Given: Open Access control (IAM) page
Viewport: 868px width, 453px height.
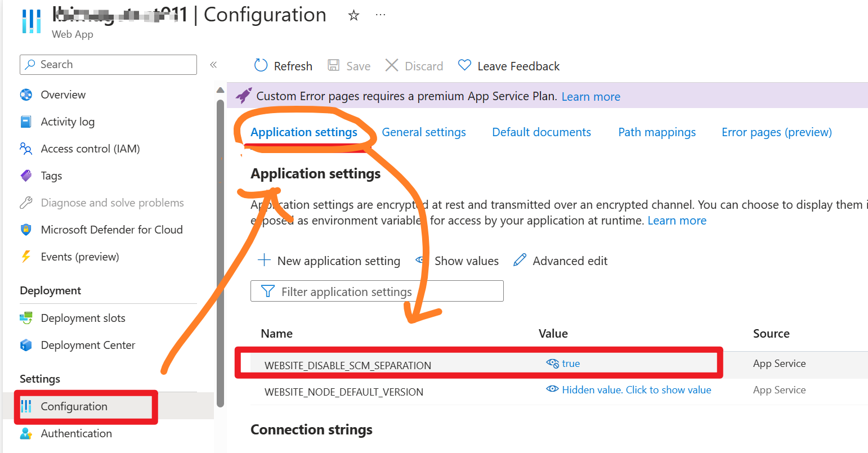Looking at the screenshot, I should 90,149.
